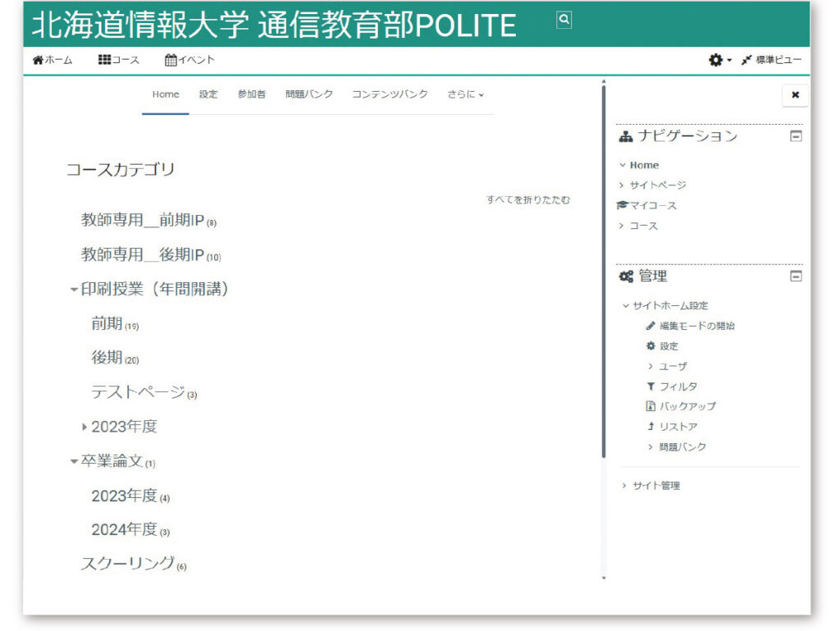Screen dimensions: 840x631
Task: Click the main content vertical scrollbar
Action: [x=604, y=271]
